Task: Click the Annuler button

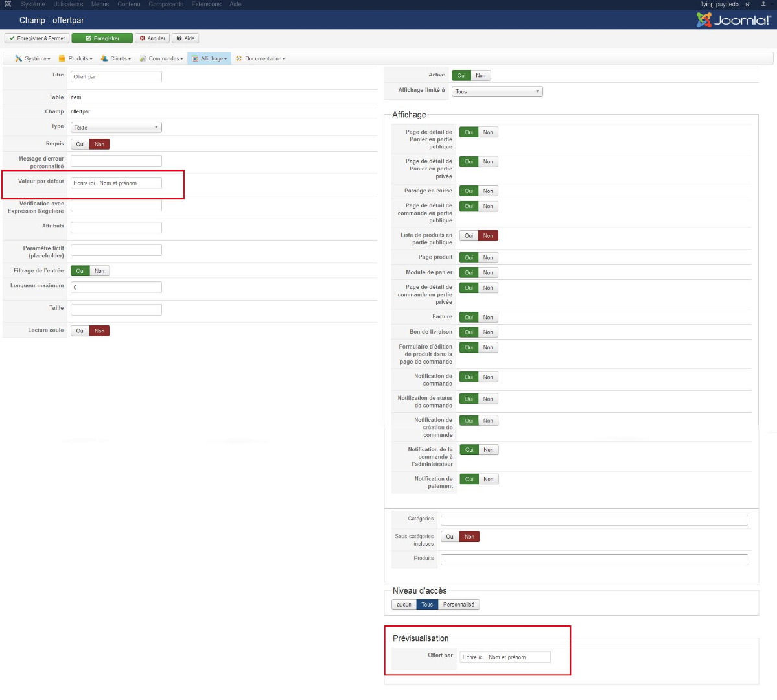Action: coord(153,38)
